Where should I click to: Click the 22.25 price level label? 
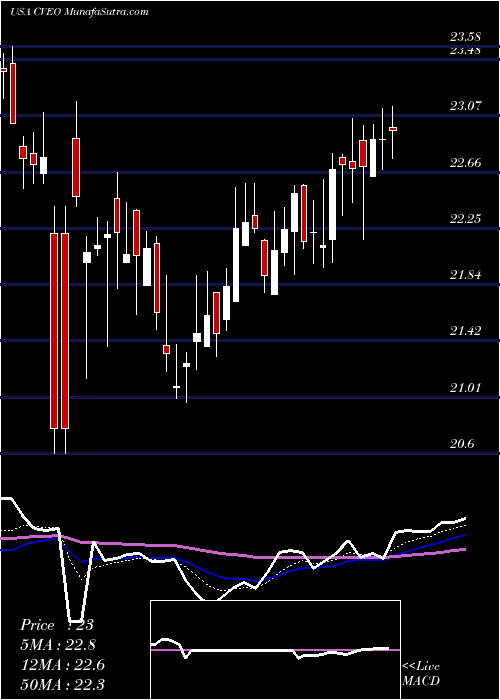[x=465, y=218]
